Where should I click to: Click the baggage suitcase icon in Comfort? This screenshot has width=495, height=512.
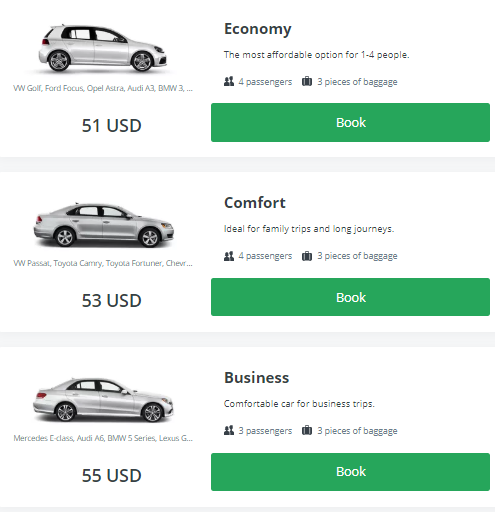307,256
